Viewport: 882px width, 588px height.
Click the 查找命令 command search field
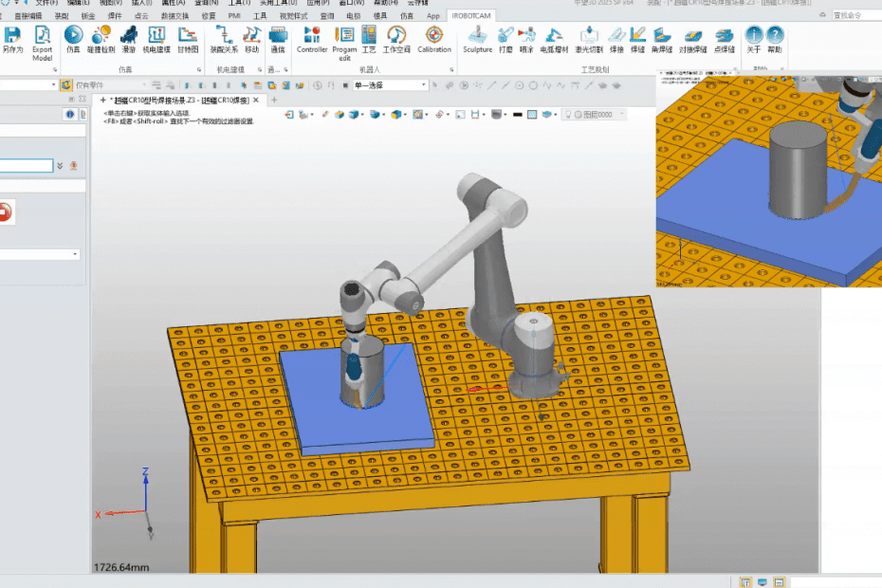(855, 15)
